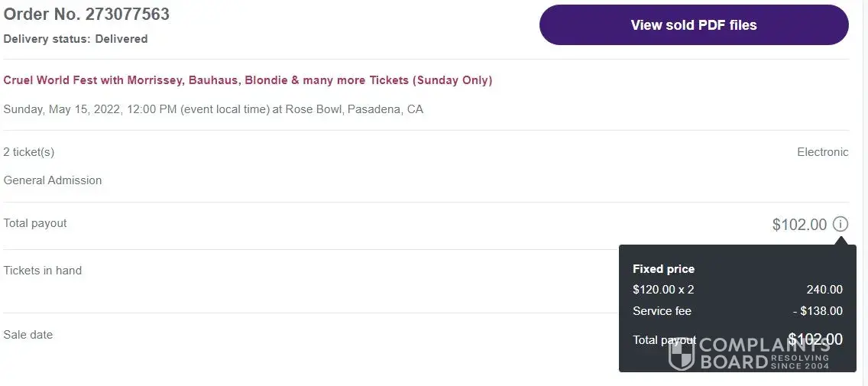Click the 2 ticket(s) label
This screenshot has height=386, width=868.
(29, 152)
